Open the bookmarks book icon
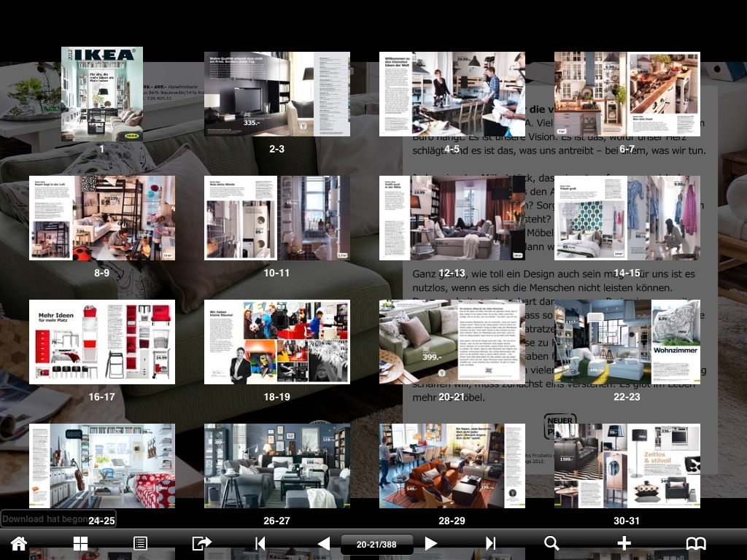The image size is (747, 560). click(x=696, y=543)
